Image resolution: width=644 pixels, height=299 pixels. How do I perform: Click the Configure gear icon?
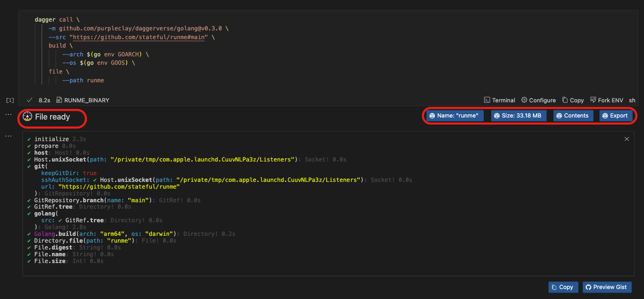click(x=524, y=100)
